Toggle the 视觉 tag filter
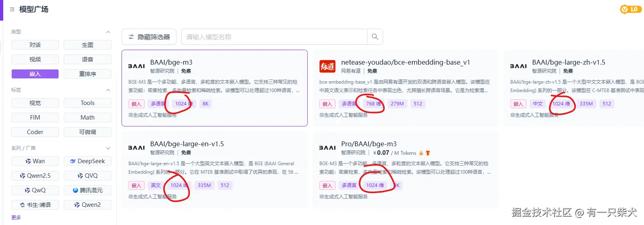644x225 pixels. coord(35,103)
